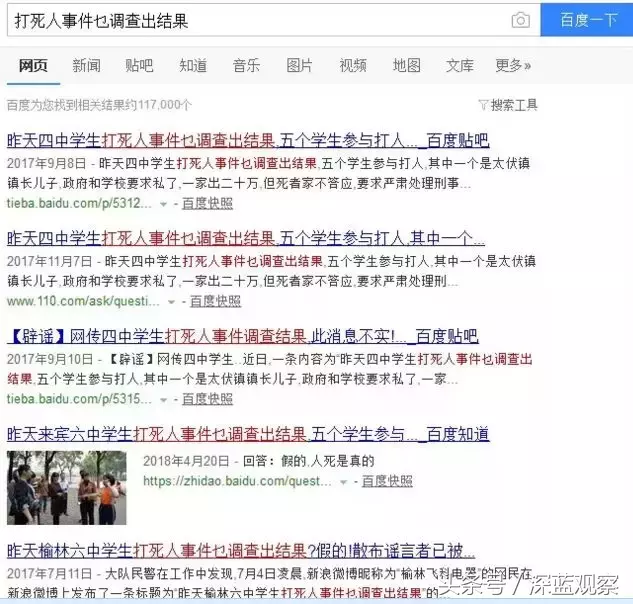Switch to the 新闻 tab
633x604 pixels.
click(86, 65)
